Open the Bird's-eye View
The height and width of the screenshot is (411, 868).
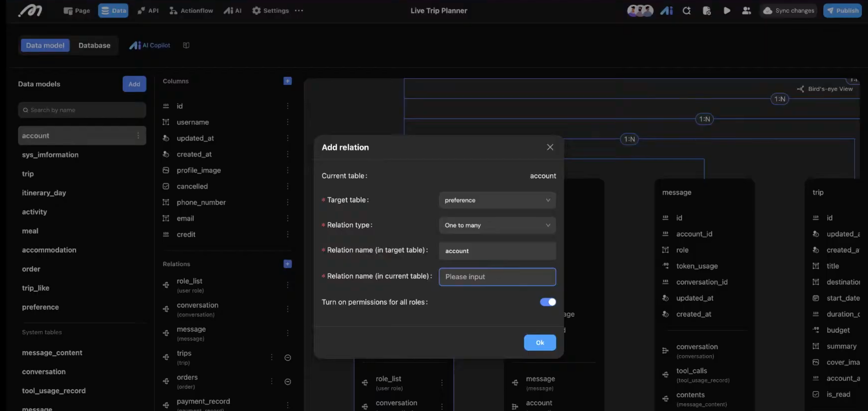coord(825,89)
